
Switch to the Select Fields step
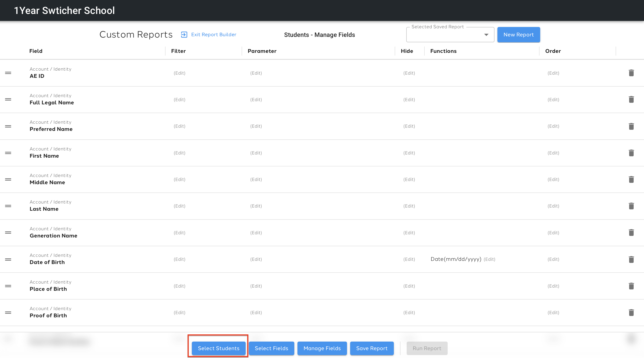[x=271, y=348]
